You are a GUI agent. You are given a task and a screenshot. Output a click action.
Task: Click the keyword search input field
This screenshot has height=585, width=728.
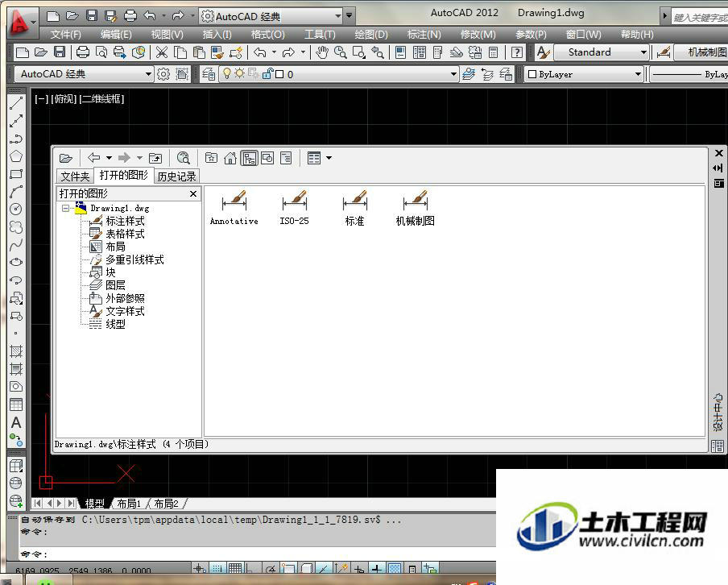click(700, 18)
